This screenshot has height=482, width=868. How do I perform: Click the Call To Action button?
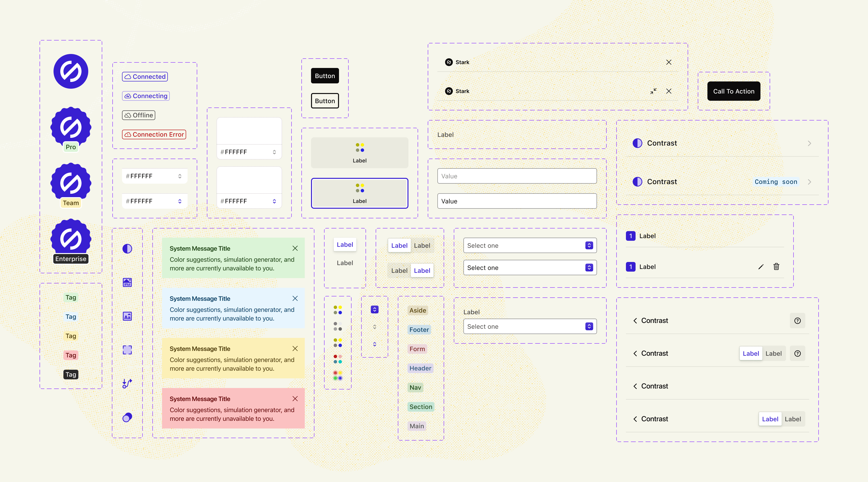pos(733,91)
